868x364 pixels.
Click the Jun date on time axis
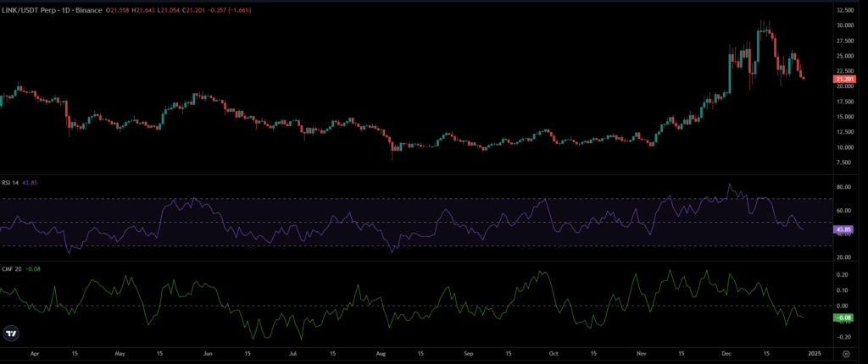click(208, 353)
